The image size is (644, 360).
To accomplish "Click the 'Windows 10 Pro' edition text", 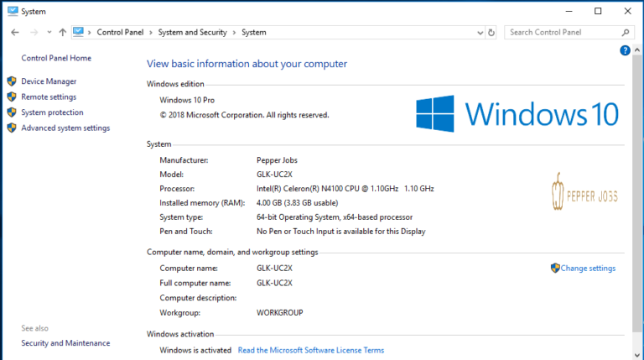I will (x=187, y=100).
